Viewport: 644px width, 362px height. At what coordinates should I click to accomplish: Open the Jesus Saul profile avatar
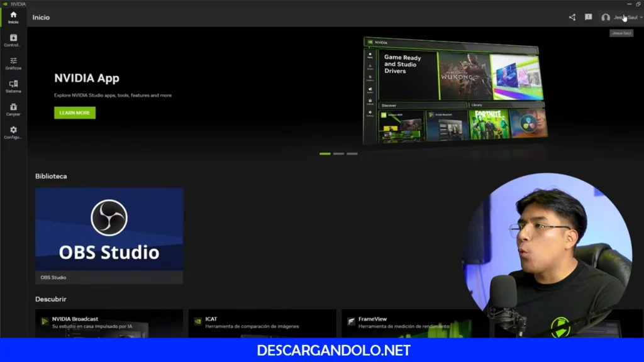point(606,18)
